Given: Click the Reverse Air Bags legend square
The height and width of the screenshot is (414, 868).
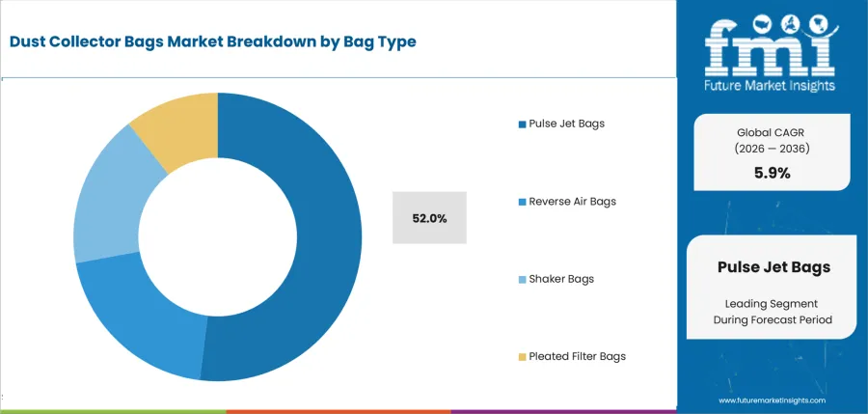Looking at the screenshot, I should (x=522, y=203).
